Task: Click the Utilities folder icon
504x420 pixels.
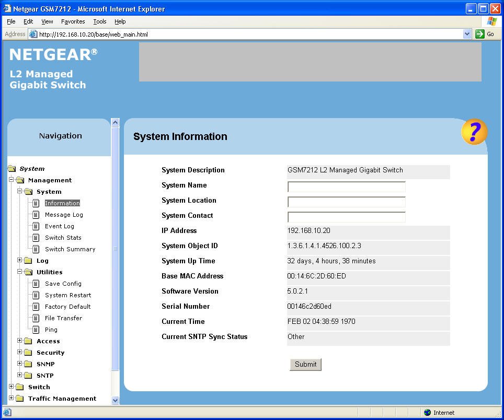Action: [x=28, y=272]
